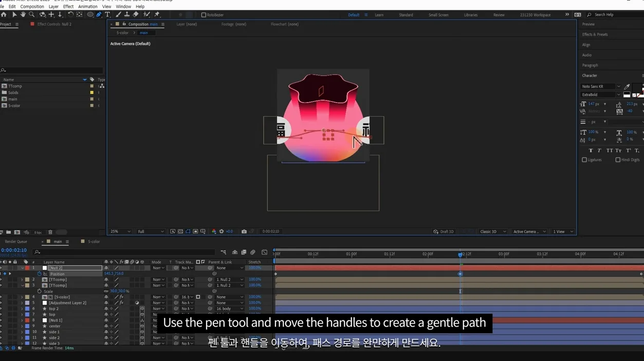644x361 pixels.
Task: Click the red label color of Null 2 layer
Action: (27, 268)
